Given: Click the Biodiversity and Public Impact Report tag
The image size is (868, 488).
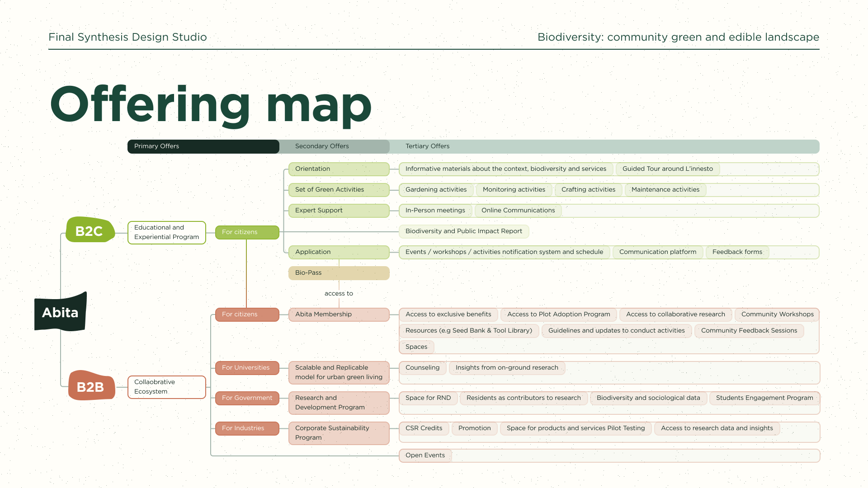Looking at the screenshot, I should pyautogui.click(x=464, y=231).
